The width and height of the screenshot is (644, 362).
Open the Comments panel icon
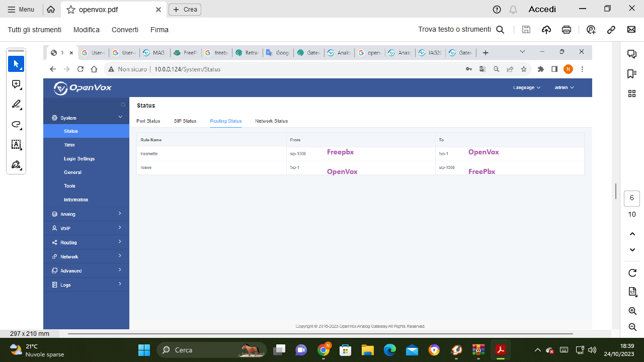(632, 54)
